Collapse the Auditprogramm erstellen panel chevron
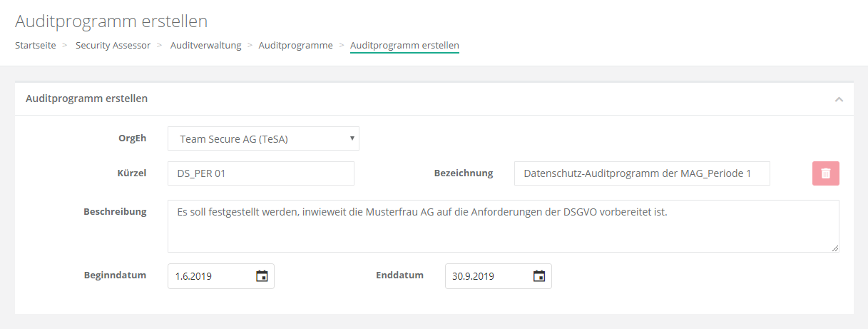The image size is (868, 329). pyautogui.click(x=839, y=99)
